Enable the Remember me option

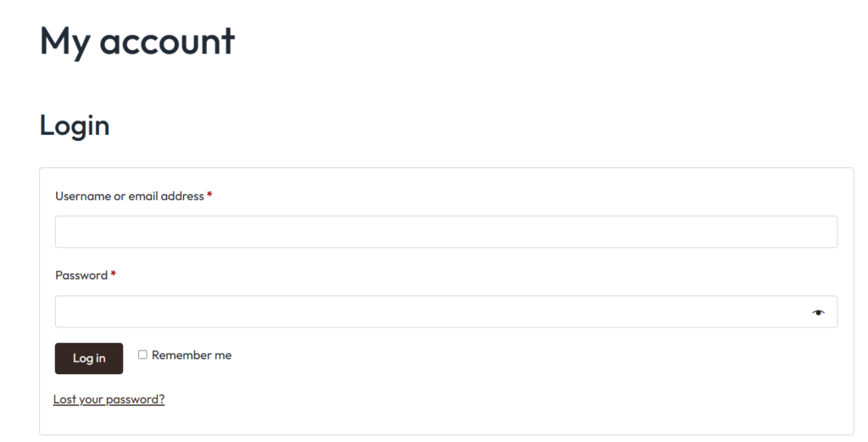coord(142,355)
